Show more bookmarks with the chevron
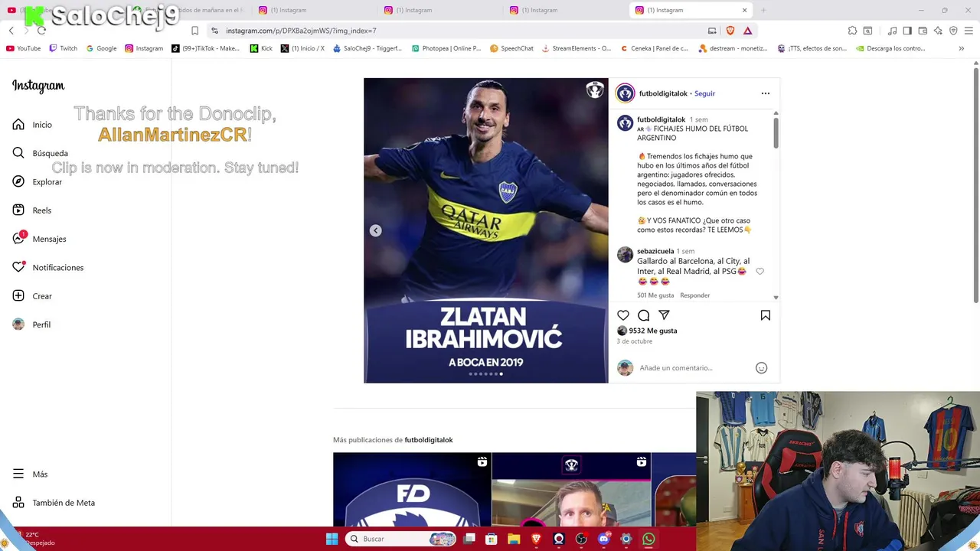The height and width of the screenshot is (551, 980). pos(961,48)
